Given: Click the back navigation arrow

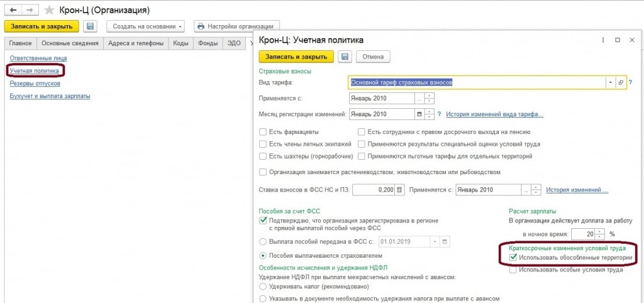Looking at the screenshot, I should [13, 11].
